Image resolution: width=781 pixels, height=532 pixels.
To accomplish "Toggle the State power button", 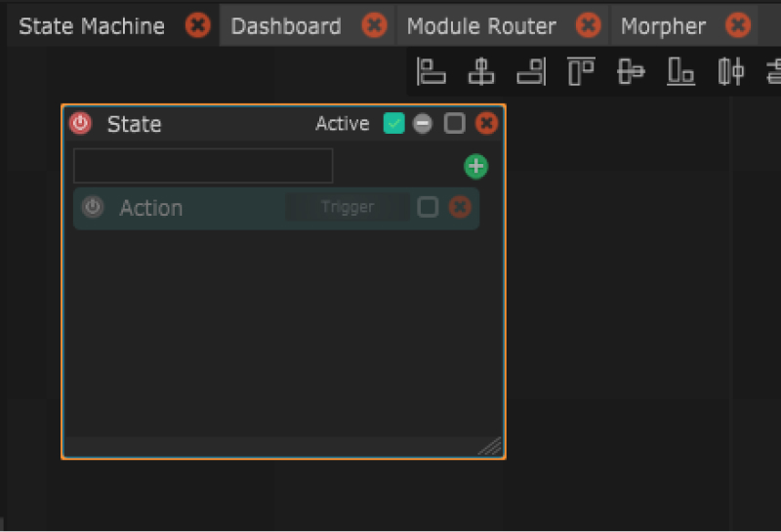I will pyautogui.click(x=81, y=124).
